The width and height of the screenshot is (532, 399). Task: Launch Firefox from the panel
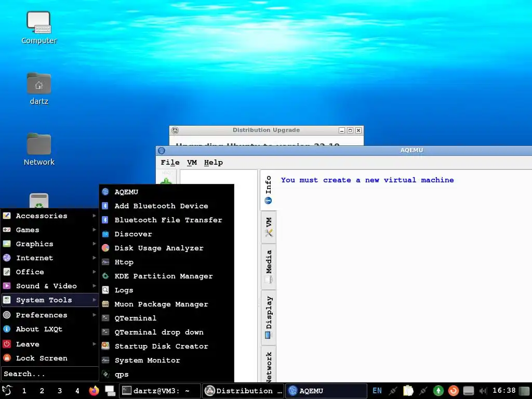click(x=94, y=391)
